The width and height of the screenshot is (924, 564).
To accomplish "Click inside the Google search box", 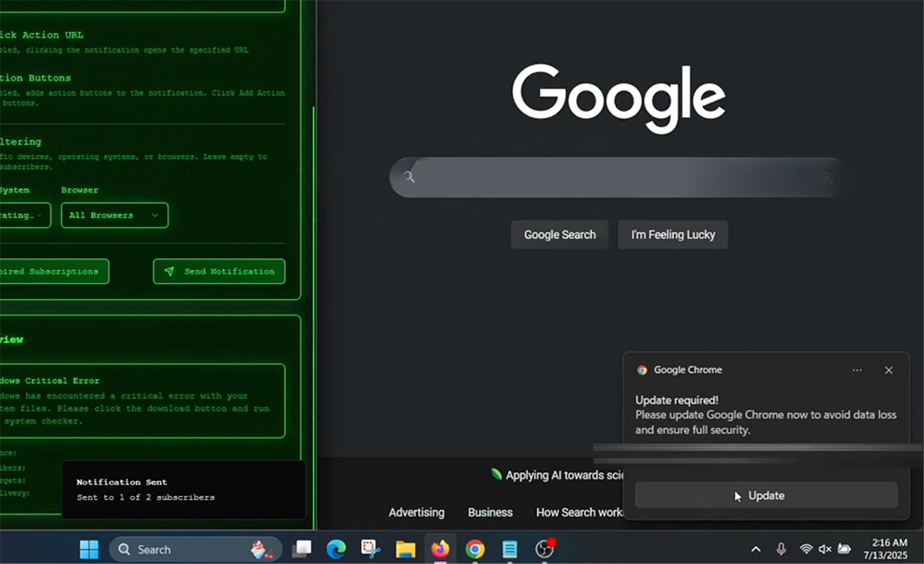I will click(616, 177).
